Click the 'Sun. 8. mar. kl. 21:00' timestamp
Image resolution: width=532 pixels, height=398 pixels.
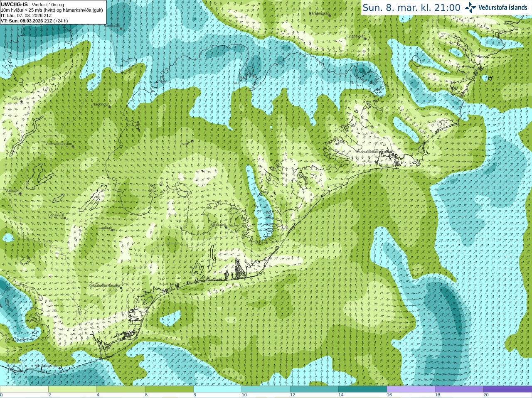tap(411, 7)
